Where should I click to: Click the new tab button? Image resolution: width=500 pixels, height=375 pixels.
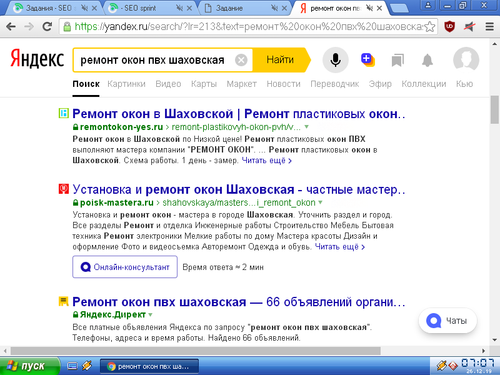(x=399, y=8)
